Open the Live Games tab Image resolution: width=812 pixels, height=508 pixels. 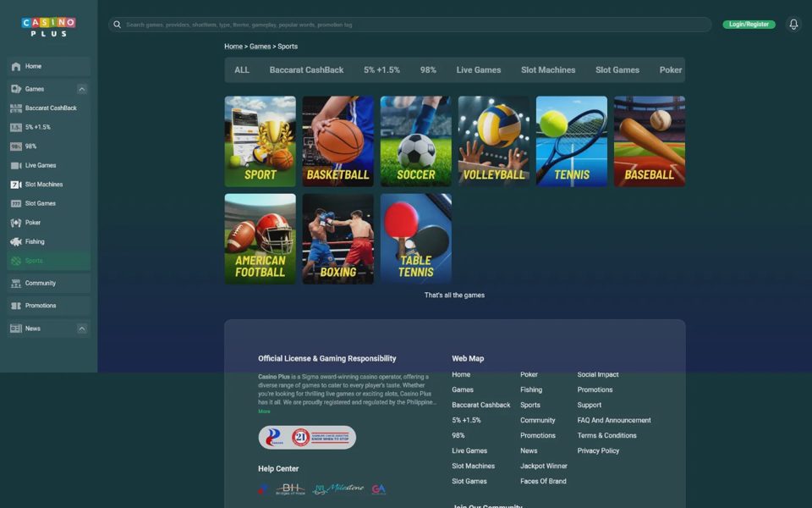[x=479, y=70]
